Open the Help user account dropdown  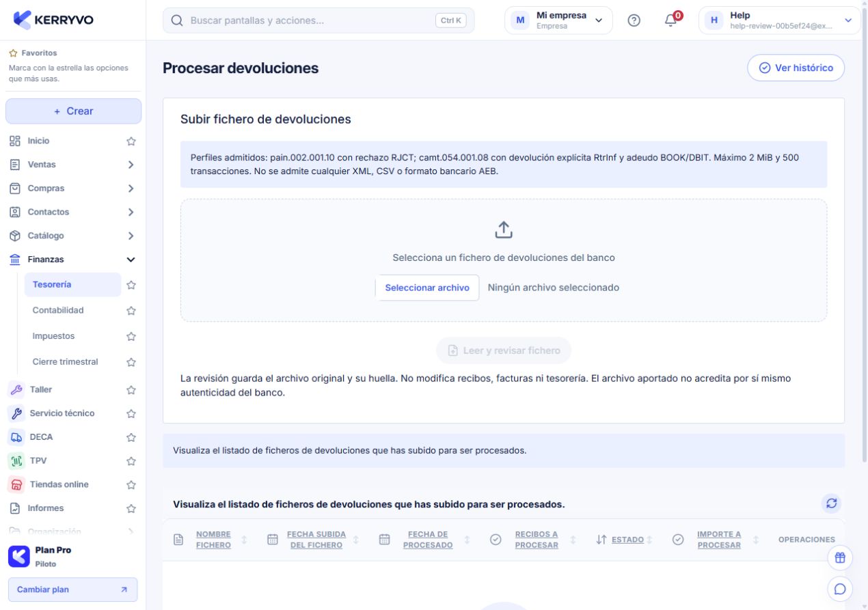click(779, 20)
